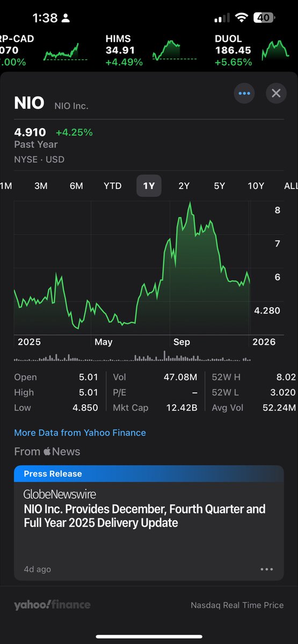Open More Data from Yahoo Finance link
The height and width of the screenshot is (644, 298).
pos(80,433)
